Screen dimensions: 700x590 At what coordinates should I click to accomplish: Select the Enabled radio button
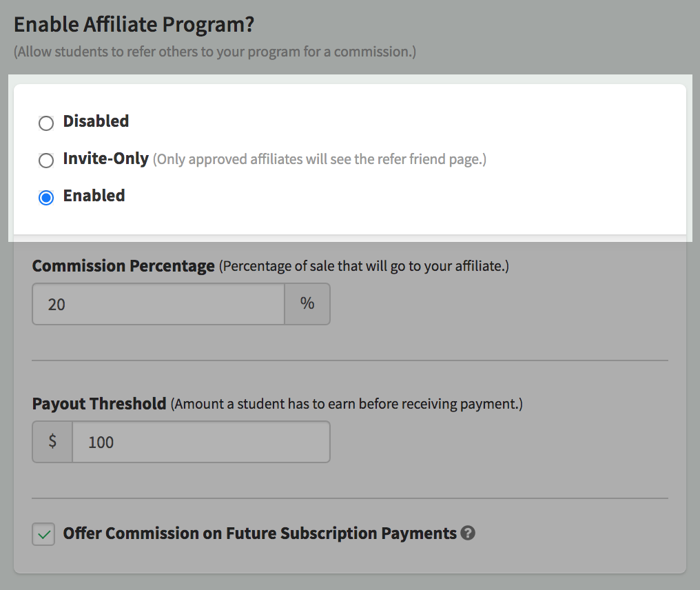pos(46,197)
